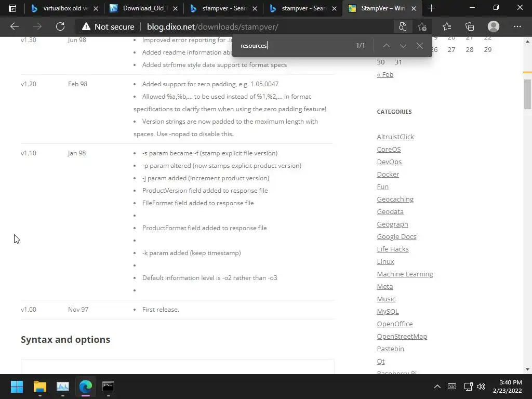Click the v1.20 version cell

[x=29, y=84]
